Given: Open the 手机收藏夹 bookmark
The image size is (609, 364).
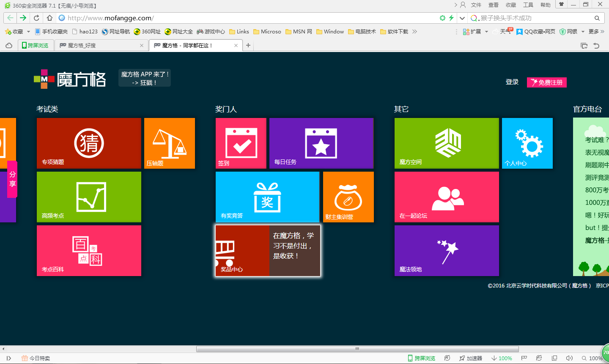Looking at the screenshot, I should [51, 32].
